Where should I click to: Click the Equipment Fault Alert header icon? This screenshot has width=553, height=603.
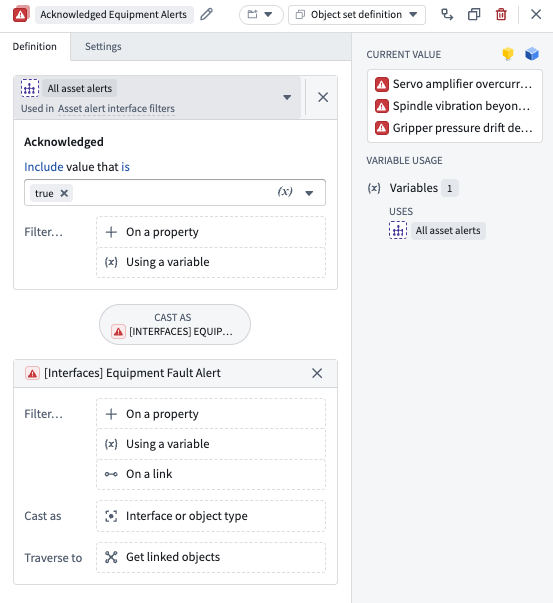coord(33,373)
